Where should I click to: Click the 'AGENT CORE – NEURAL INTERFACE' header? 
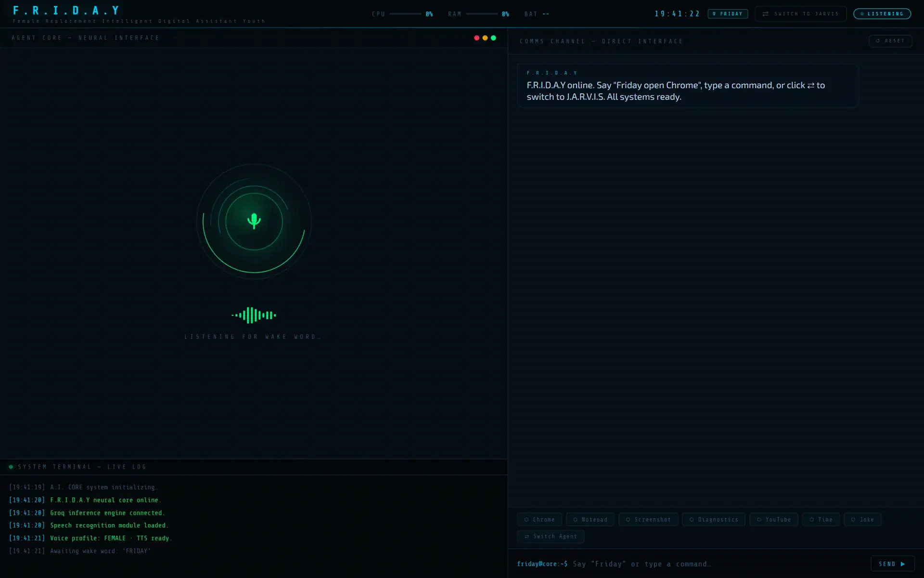point(85,38)
